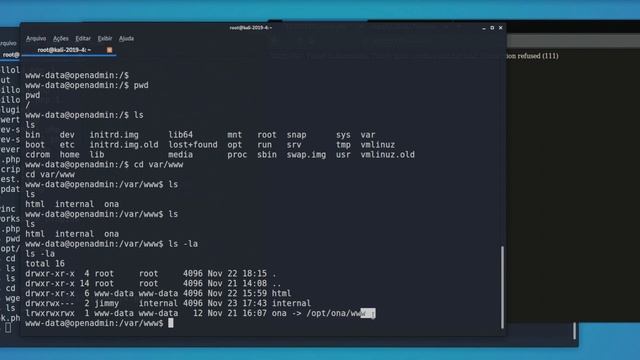Open the Exibir menu
640x360 pixels.
[105, 38]
